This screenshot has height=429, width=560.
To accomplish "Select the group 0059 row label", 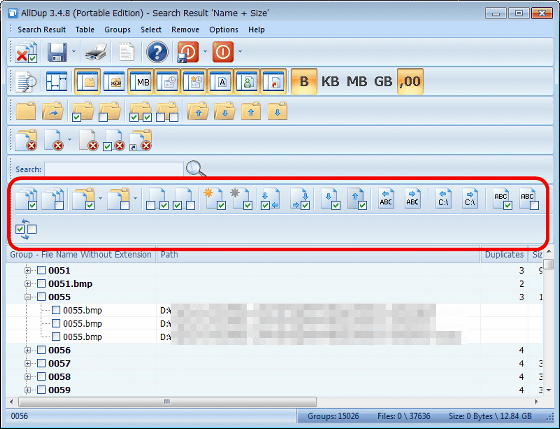I will [59, 390].
